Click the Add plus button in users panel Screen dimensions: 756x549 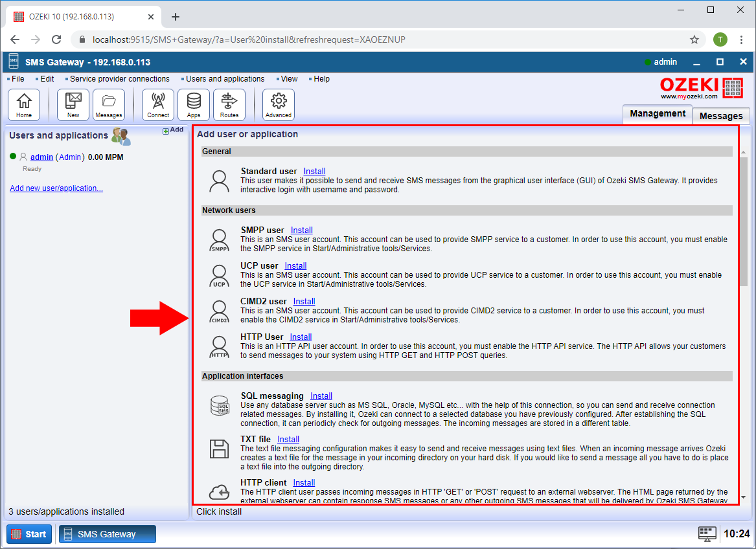pos(172,130)
